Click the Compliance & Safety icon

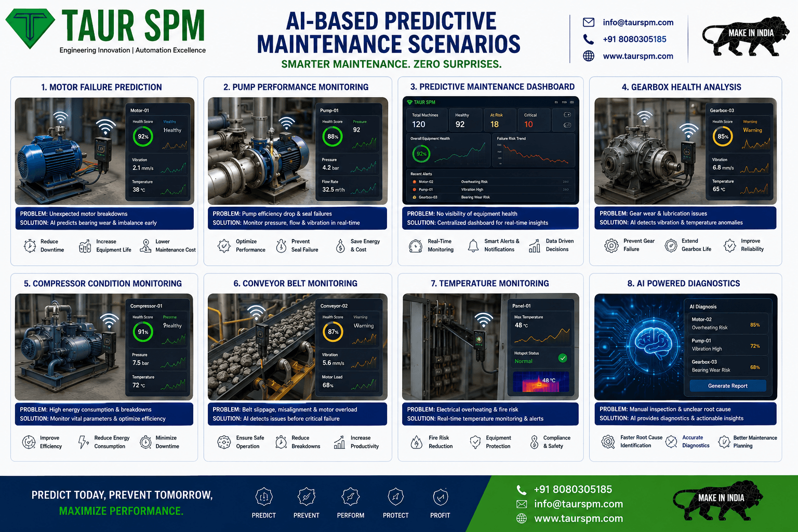[534, 442]
